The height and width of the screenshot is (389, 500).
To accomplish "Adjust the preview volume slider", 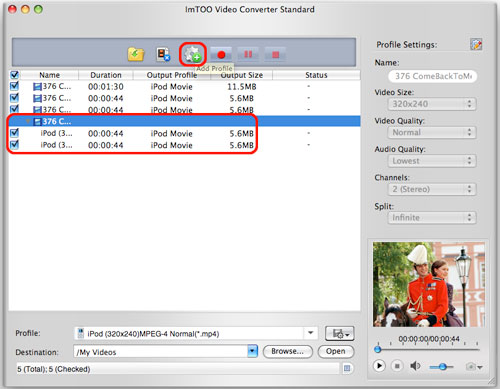I will click(x=442, y=367).
